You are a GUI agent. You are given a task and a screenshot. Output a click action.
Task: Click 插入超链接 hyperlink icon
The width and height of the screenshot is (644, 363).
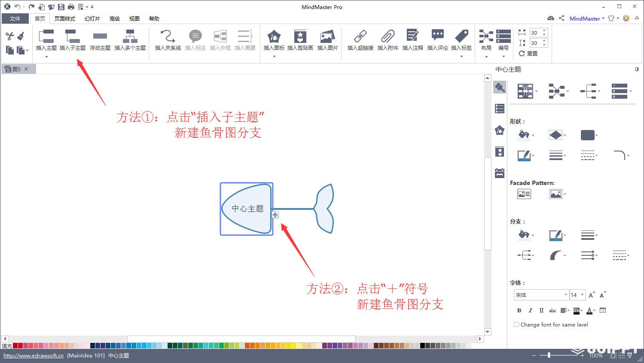coord(360,40)
